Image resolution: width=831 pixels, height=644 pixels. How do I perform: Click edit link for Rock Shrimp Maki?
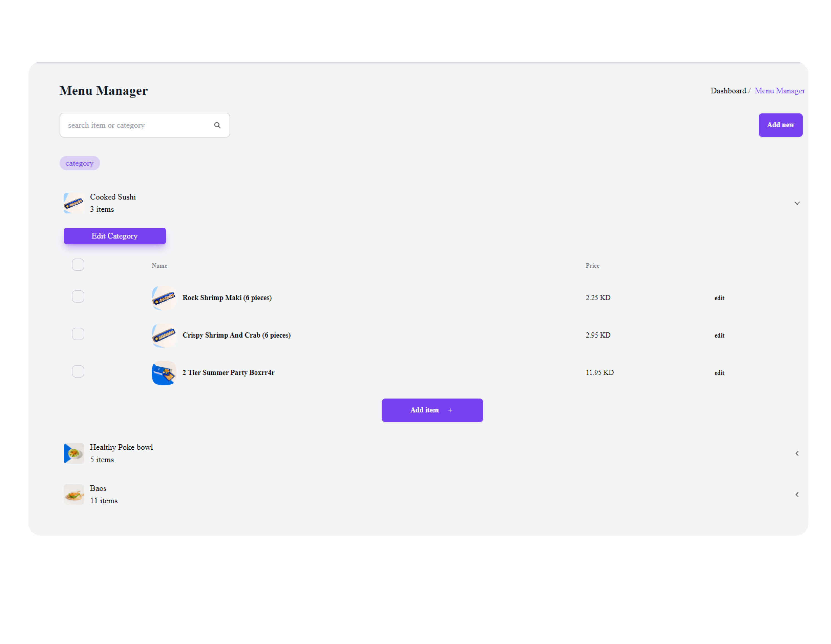pyautogui.click(x=718, y=297)
